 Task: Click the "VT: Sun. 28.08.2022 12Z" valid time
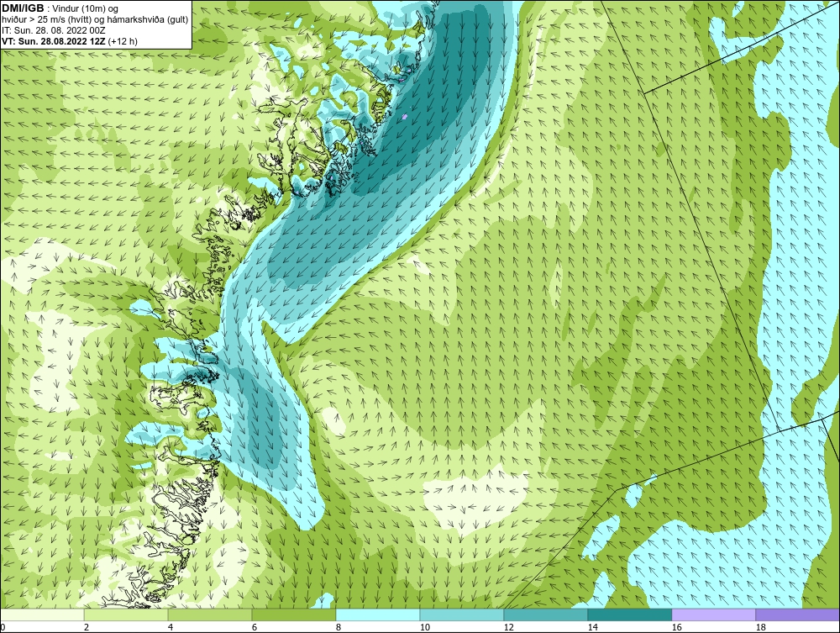[x=54, y=41]
